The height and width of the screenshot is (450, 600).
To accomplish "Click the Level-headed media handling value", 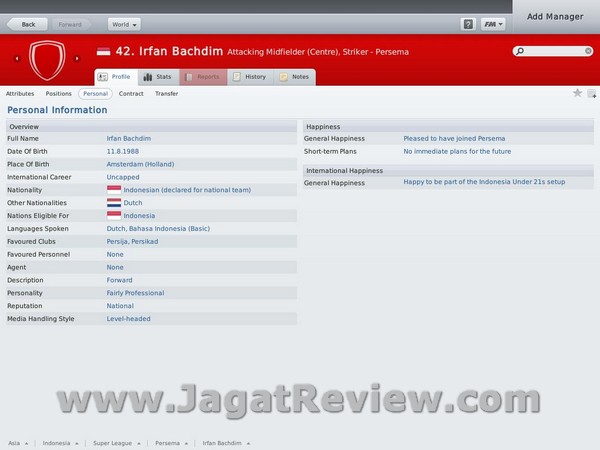I will click(128, 319).
